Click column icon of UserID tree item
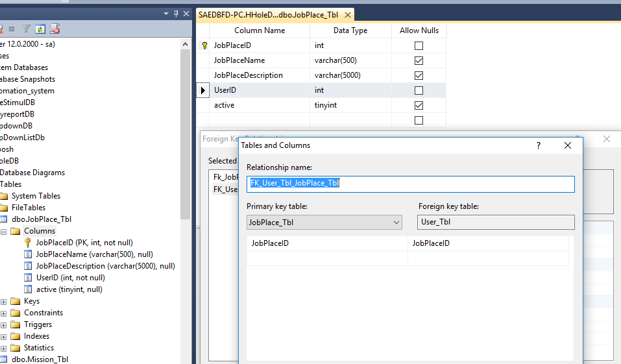This screenshot has height=364, width=621. [x=28, y=278]
